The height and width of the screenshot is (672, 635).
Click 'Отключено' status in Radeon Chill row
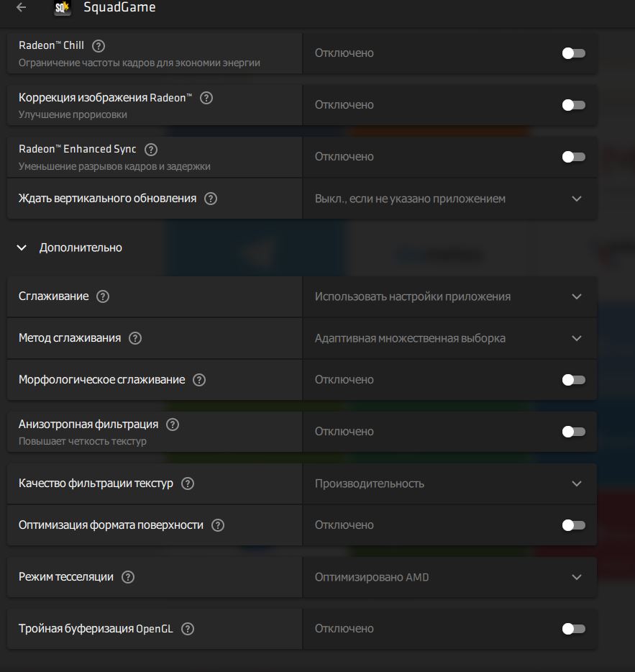[x=344, y=53]
